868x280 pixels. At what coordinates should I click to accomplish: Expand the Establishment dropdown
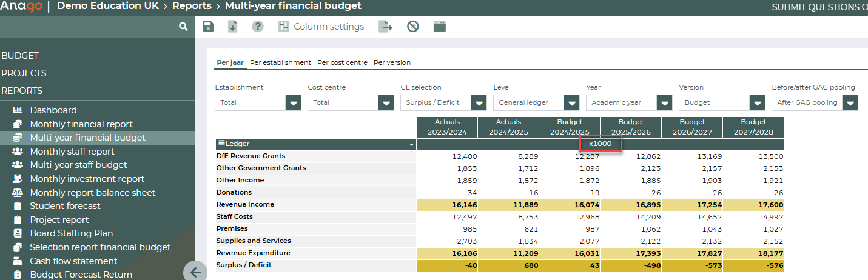[293, 103]
